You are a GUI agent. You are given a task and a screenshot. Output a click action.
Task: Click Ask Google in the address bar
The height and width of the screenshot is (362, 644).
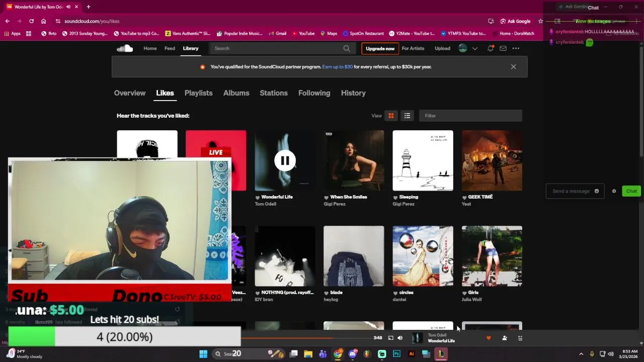point(515,21)
